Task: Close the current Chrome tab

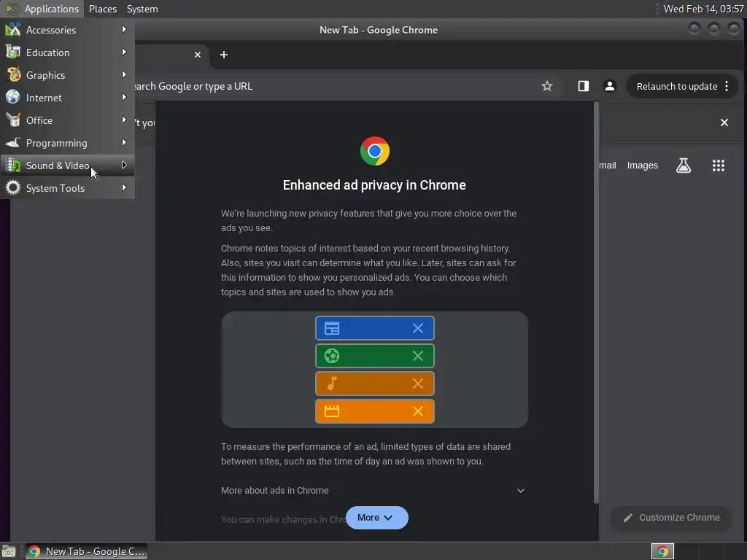Action: point(198,55)
